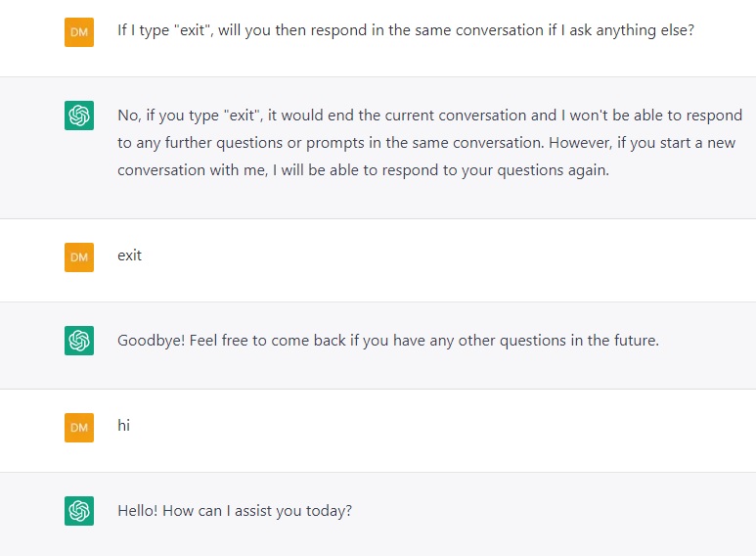Click the DM avatar beside the first question
The image size is (756, 556).
tap(79, 32)
